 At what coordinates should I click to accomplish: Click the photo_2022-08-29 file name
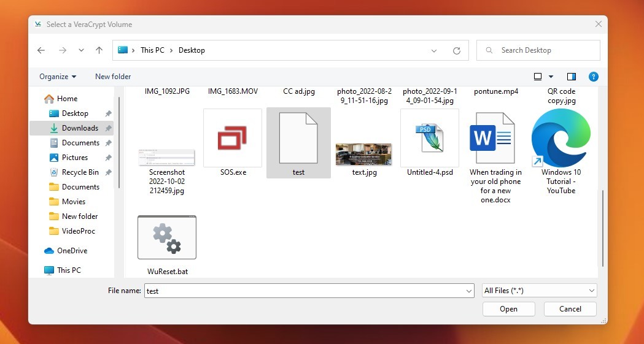point(364,96)
